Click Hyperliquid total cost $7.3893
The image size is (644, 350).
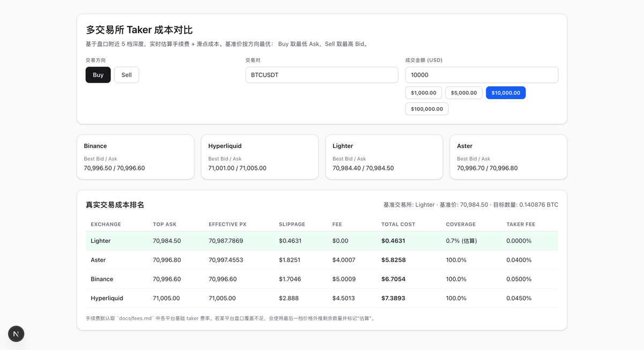tap(393, 298)
